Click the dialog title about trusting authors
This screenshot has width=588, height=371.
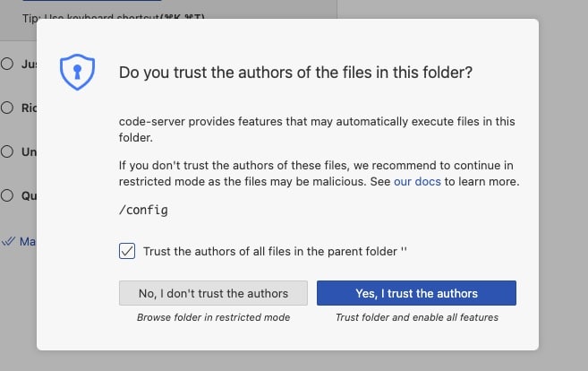point(295,73)
